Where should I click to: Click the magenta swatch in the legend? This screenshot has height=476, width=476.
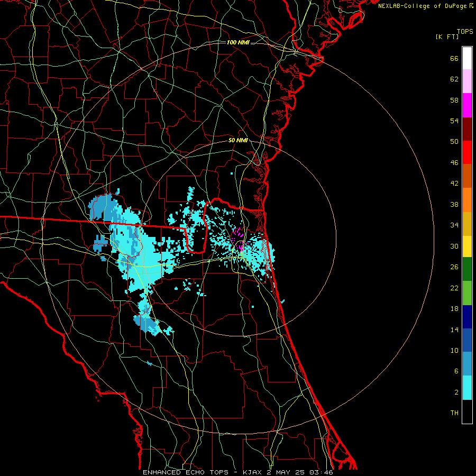coord(467,105)
